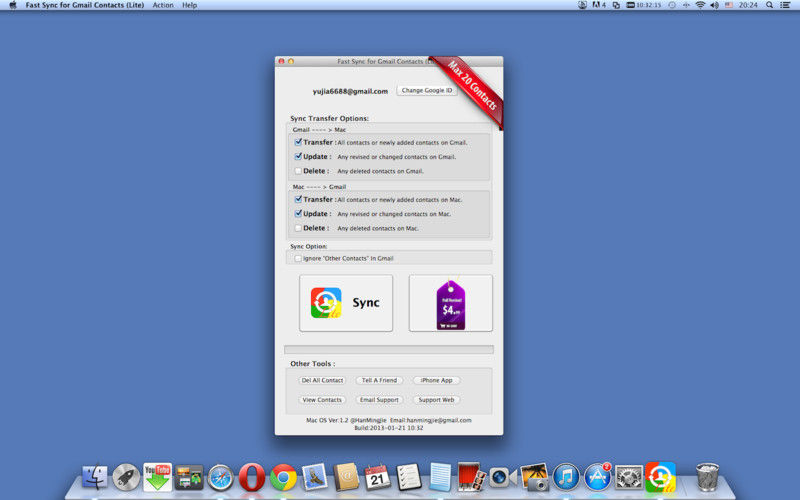800x500 pixels.
Task: Click the Other Tools label
Action: tap(313, 364)
